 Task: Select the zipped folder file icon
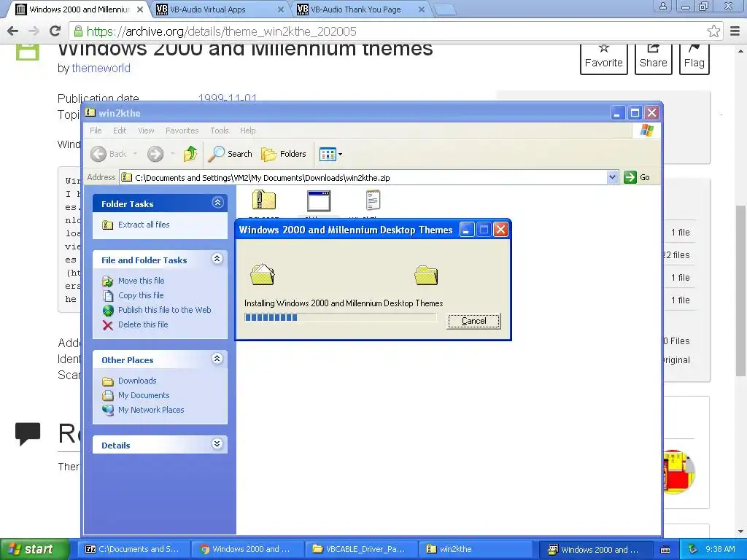(x=264, y=200)
